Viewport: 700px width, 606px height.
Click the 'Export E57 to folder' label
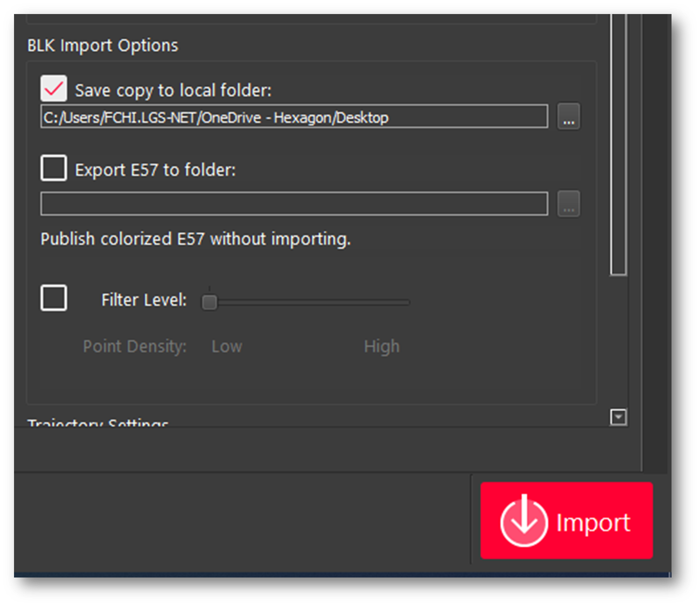(155, 170)
